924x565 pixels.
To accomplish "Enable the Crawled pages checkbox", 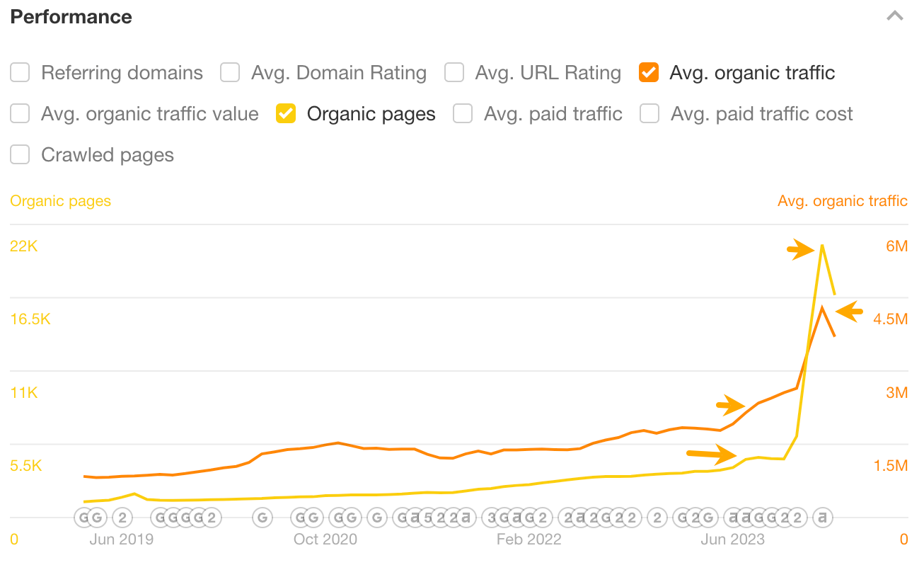I will [19, 154].
